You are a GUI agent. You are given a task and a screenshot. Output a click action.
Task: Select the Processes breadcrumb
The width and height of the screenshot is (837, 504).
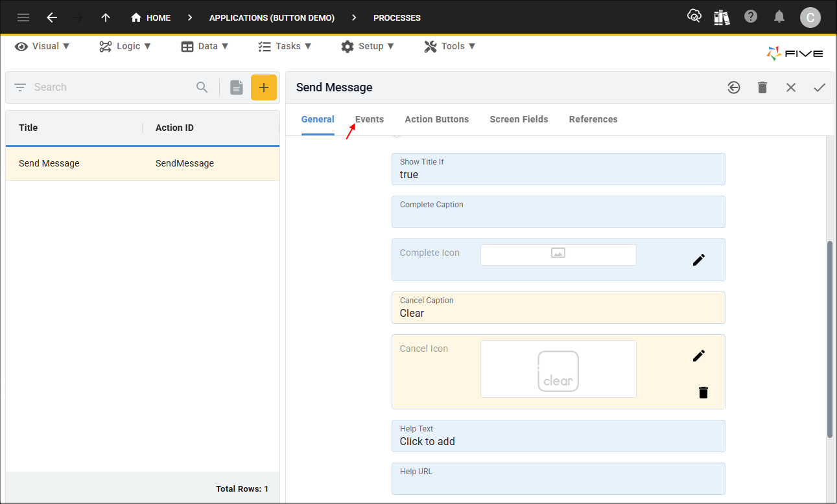point(397,17)
